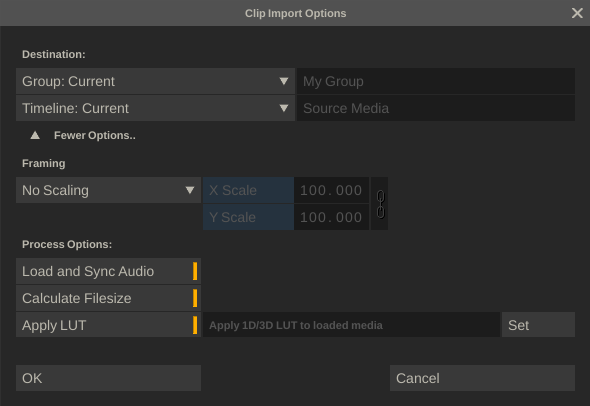This screenshot has width=590, height=406.
Task: Click the No Scaling dropdown arrow
Action: (x=190, y=190)
